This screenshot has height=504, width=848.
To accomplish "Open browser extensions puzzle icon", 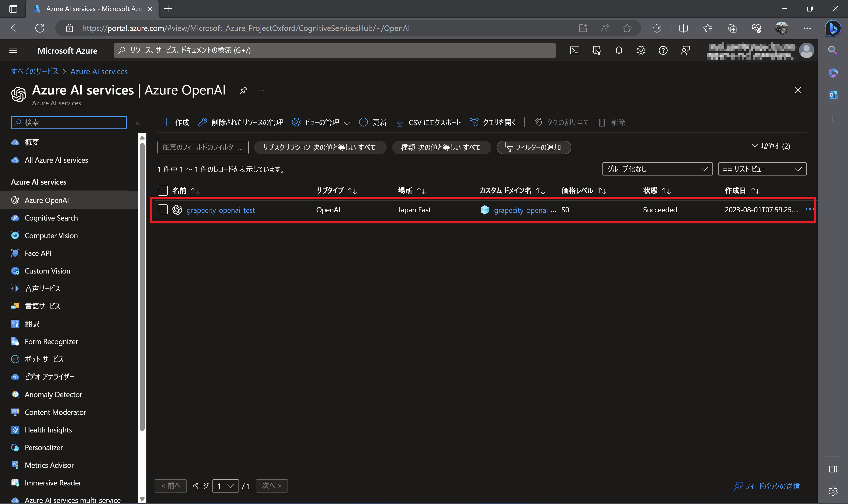I will [657, 28].
